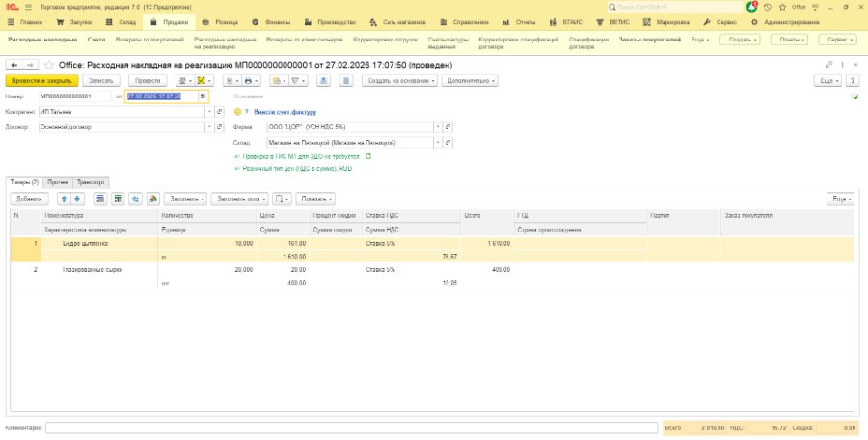
Task: Open the Заполнить dropdown in table toolbar
Action: tap(185, 199)
